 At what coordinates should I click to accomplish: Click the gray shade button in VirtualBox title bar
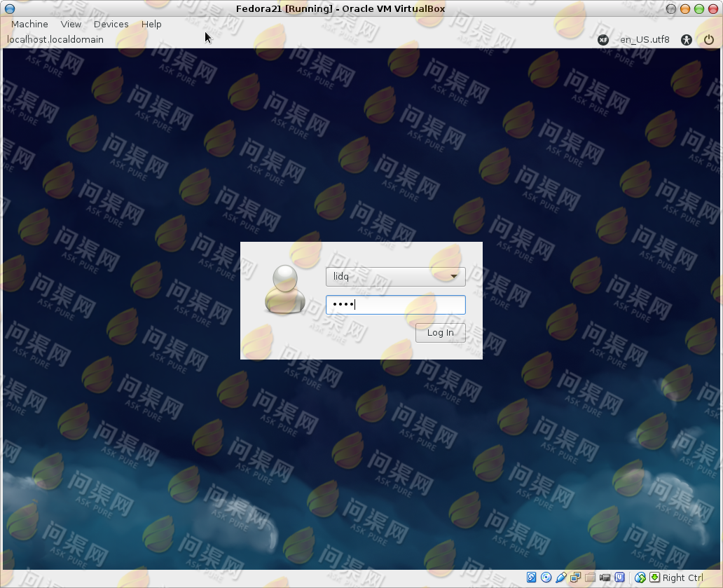pos(671,9)
